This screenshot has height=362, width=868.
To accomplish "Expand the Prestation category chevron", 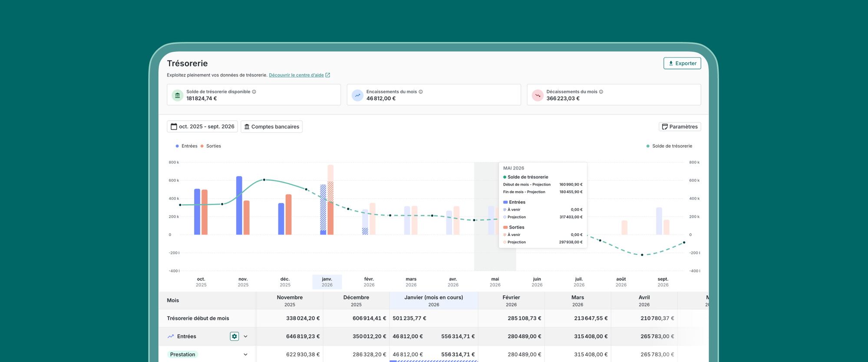I will pyautogui.click(x=246, y=355).
